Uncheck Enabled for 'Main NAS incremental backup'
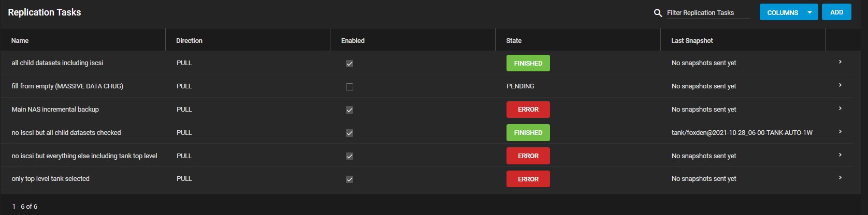This screenshot has width=868, height=215. point(350,110)
